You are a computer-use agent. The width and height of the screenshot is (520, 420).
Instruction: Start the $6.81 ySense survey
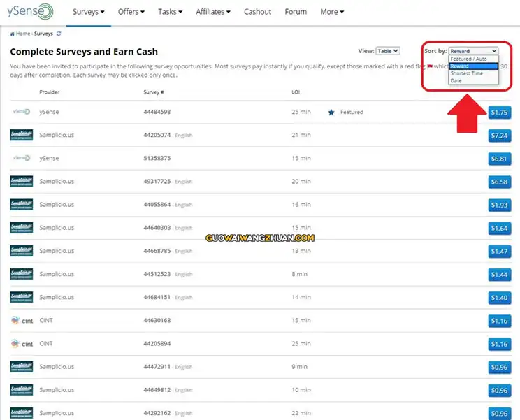500,159
